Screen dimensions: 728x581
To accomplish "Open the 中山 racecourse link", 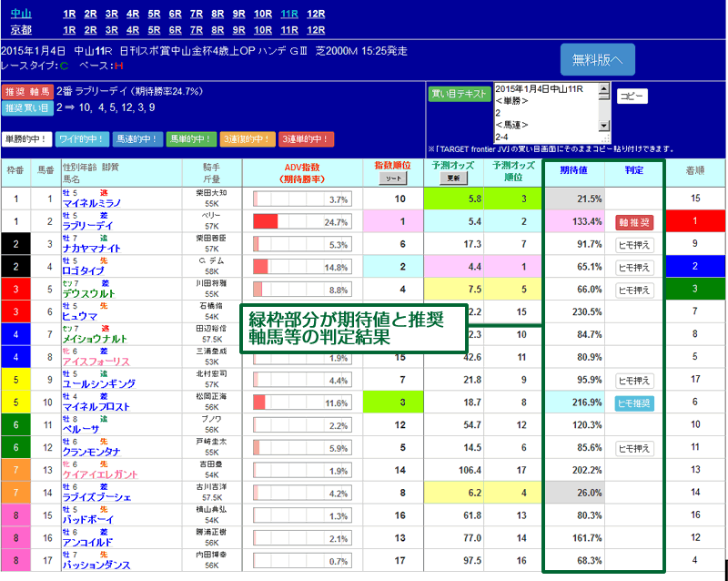I will pos(21,14).
